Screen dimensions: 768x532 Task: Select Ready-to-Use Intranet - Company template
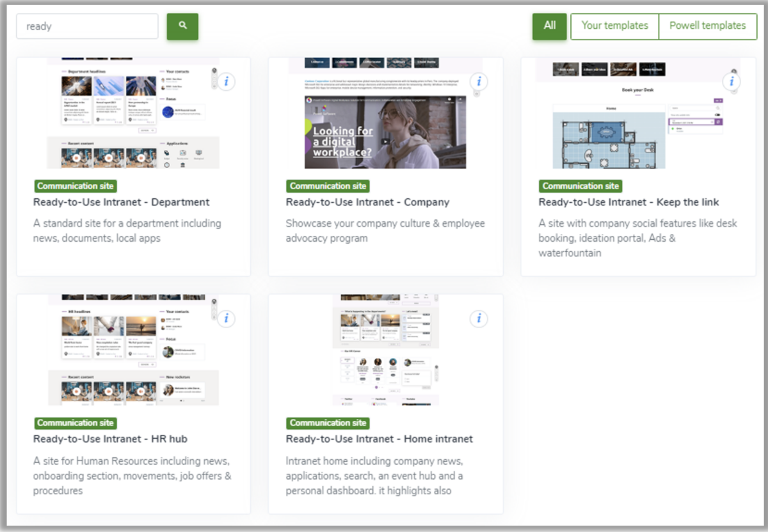367,202
